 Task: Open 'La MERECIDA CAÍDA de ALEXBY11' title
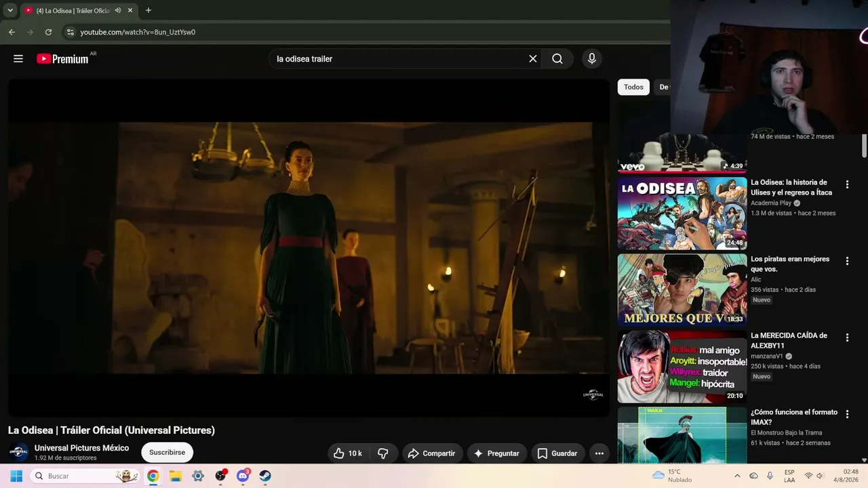[x=789, y=340]
